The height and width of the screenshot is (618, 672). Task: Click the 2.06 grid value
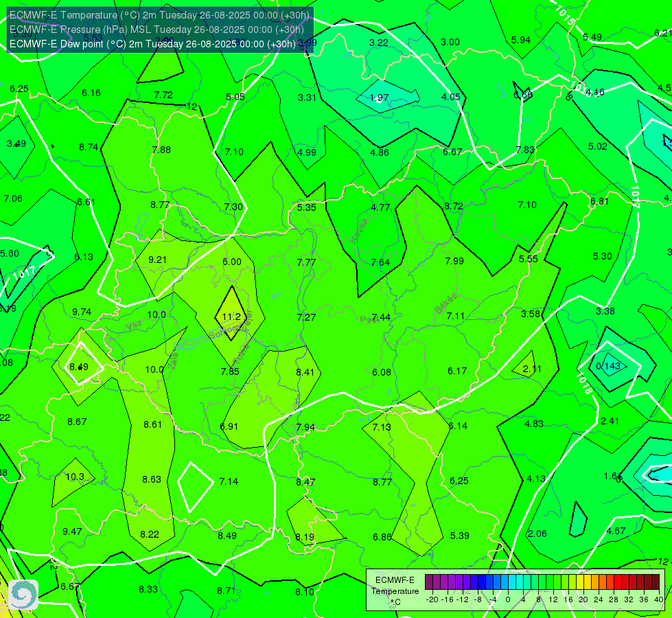click(537, 533)
